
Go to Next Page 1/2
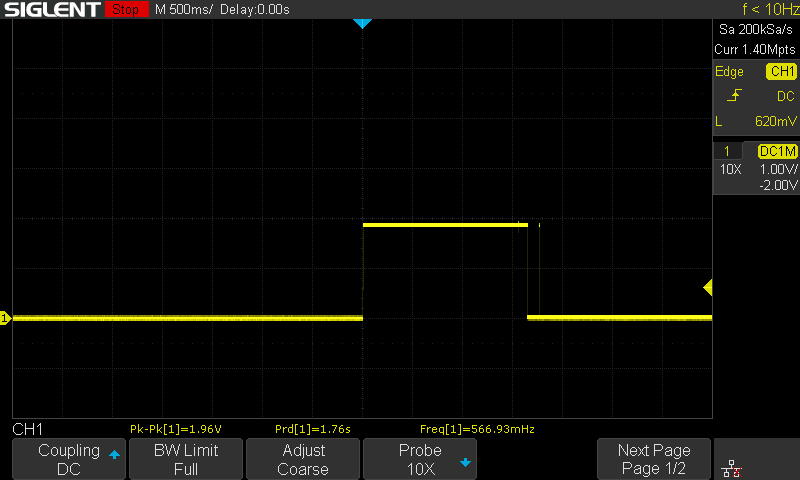tap(654, 459)
